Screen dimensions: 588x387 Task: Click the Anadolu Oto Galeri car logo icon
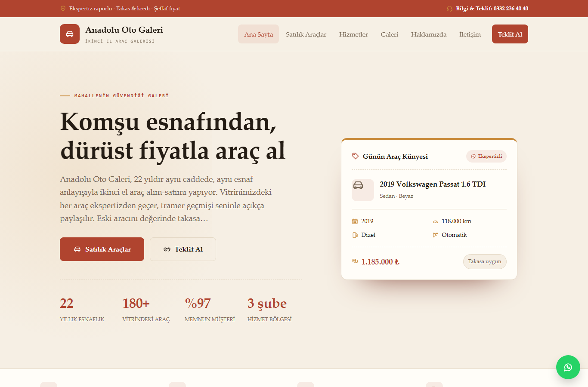70,34
